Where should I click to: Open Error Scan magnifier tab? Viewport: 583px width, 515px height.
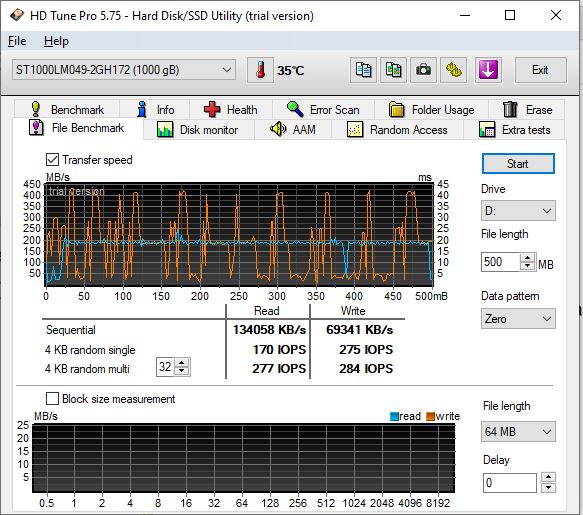[x=323, y=110]
